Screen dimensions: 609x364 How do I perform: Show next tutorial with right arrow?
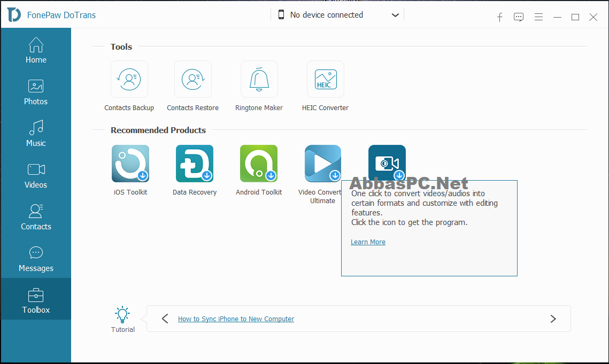[x=553, y=319]
